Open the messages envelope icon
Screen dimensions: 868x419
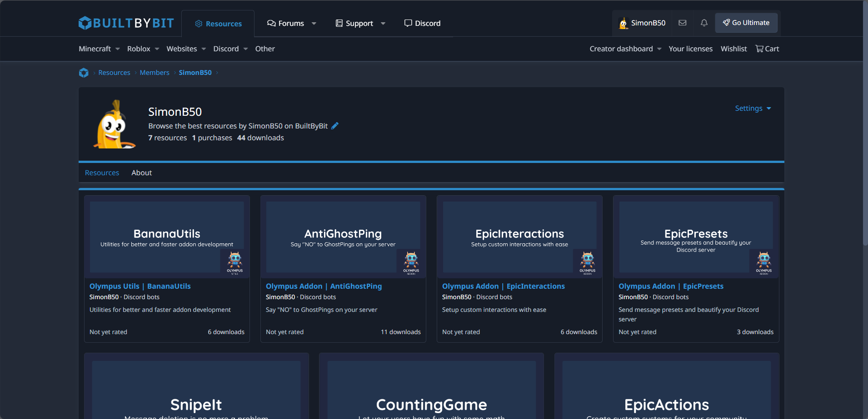click(682, 23)
